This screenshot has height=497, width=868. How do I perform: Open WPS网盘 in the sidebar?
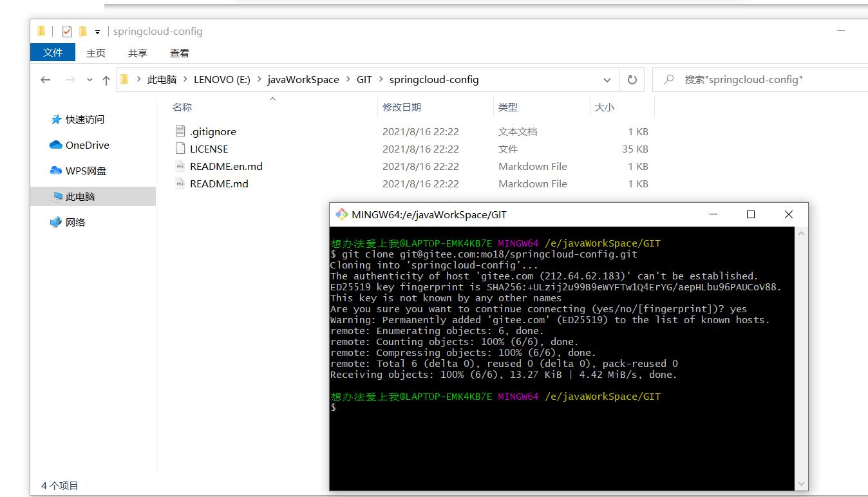click(86, 171)
